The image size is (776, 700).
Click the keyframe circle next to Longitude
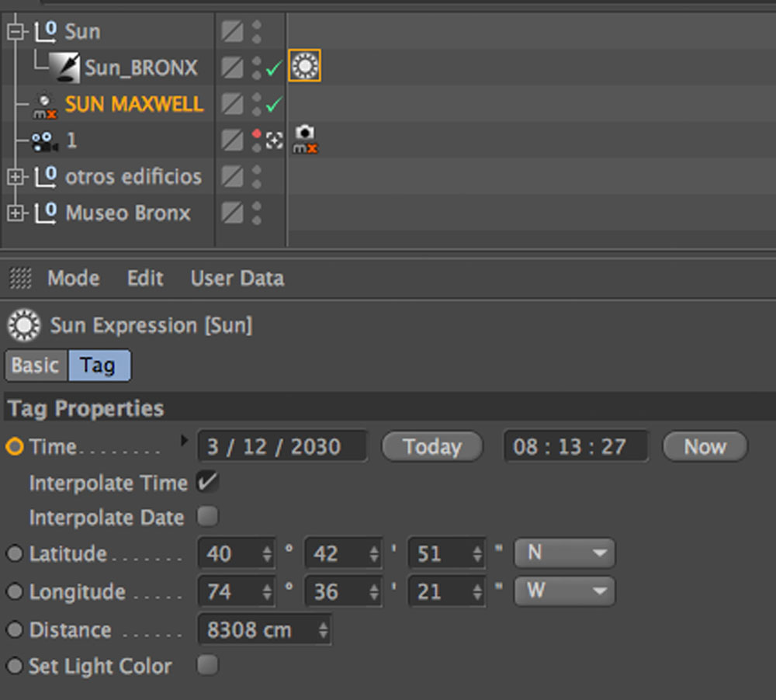point(14,591)
